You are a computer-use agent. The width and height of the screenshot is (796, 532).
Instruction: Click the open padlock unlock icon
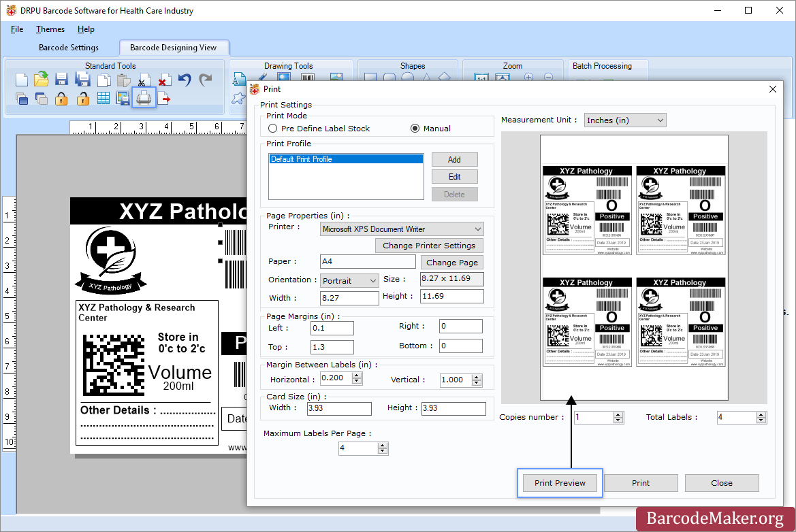[x=82, y=99]
